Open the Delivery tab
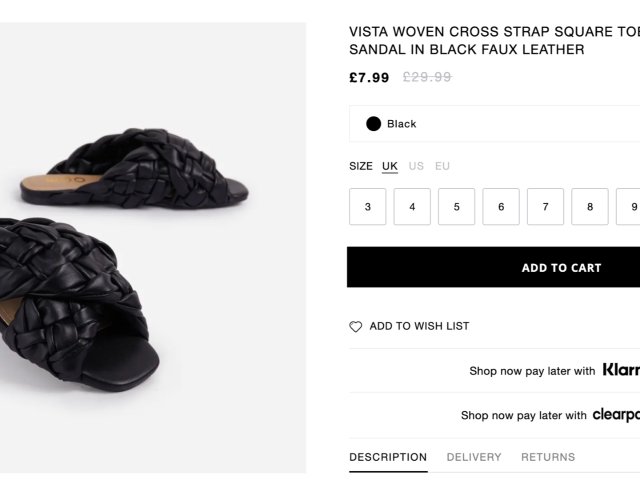The width and height of the screenshot is (640, 480). (x=474, y=457)
